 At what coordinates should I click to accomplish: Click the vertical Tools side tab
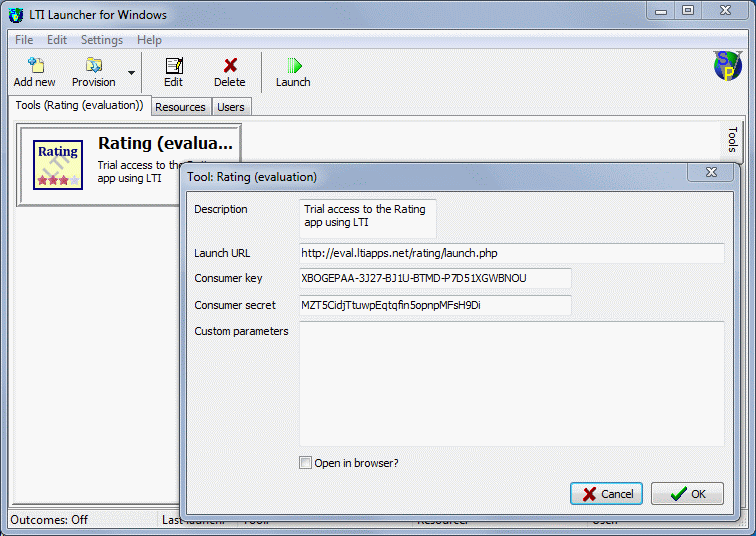732,140
